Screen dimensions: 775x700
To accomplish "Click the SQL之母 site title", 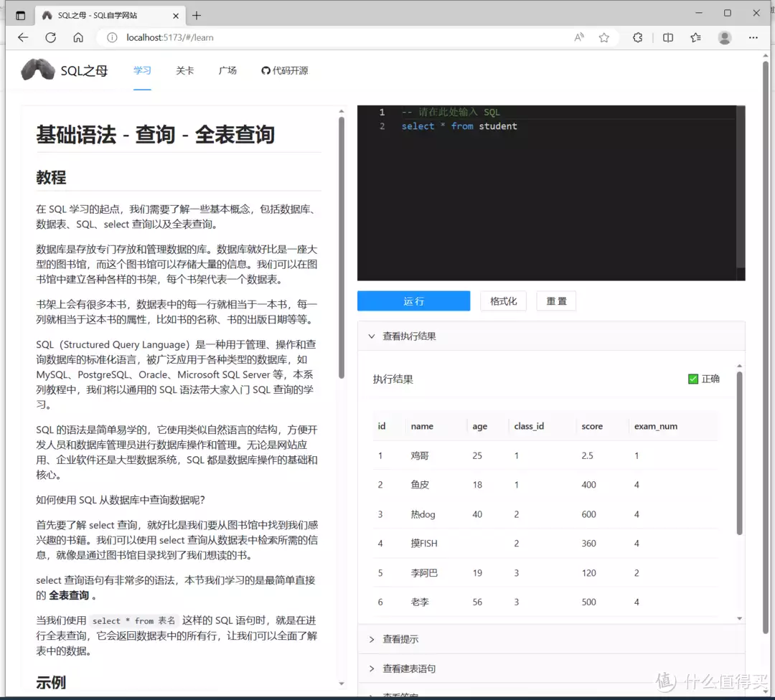I will click(x=84, y=70).
